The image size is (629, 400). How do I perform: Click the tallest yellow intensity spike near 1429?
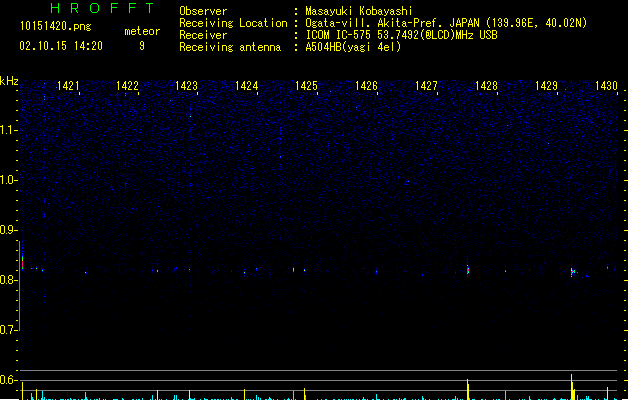(572, 387)
